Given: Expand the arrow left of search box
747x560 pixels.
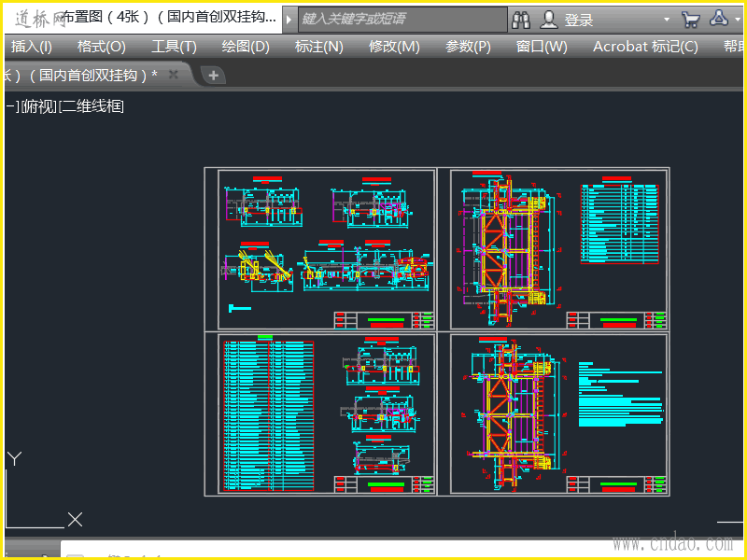Looking at the screenshot, I should (289, 19).
